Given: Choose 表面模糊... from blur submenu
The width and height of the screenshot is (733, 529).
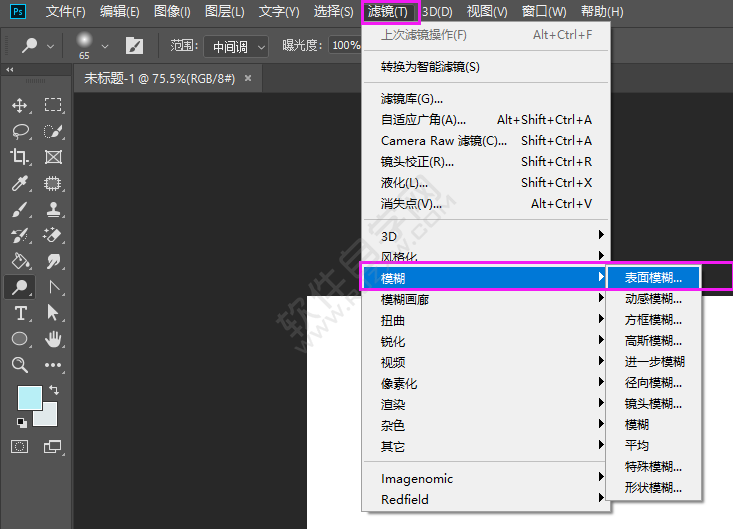Looking at the screenshot, I should point(653,278).
